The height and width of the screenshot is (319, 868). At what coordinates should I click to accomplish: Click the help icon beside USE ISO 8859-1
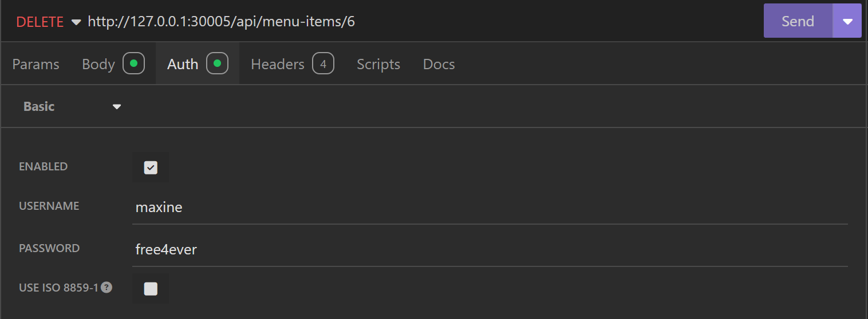[106, 288]
